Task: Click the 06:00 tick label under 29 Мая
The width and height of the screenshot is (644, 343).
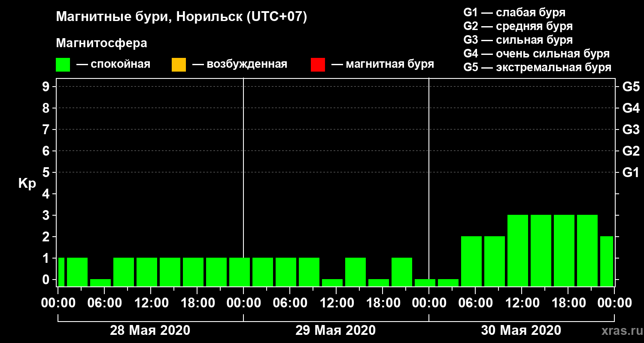Action: [x=290, y=303]
